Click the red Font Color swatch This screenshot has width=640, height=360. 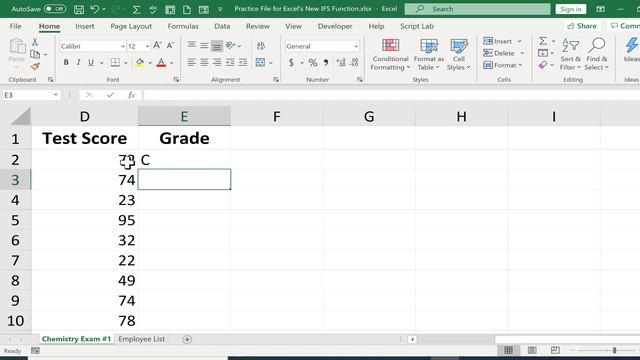point(161,63)
